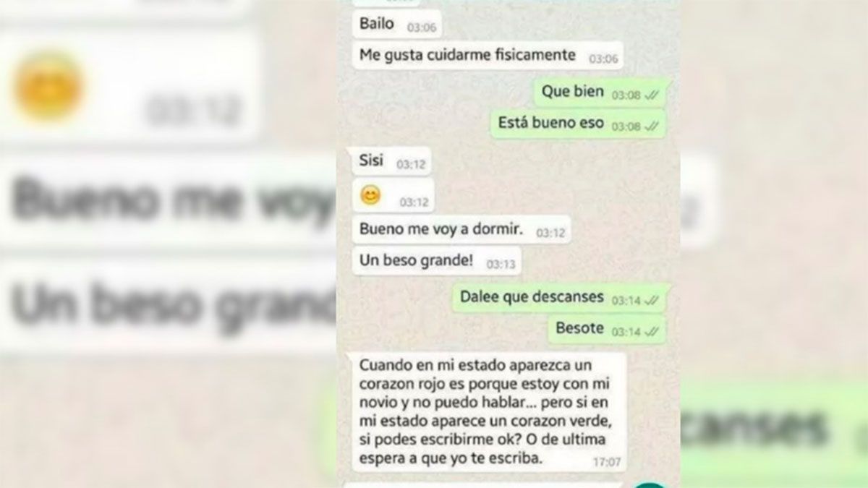This screenshot has width=868, height=488.
Task: Select the 'Bueno me voy a dormir.' message
Action: click(461, 230)
